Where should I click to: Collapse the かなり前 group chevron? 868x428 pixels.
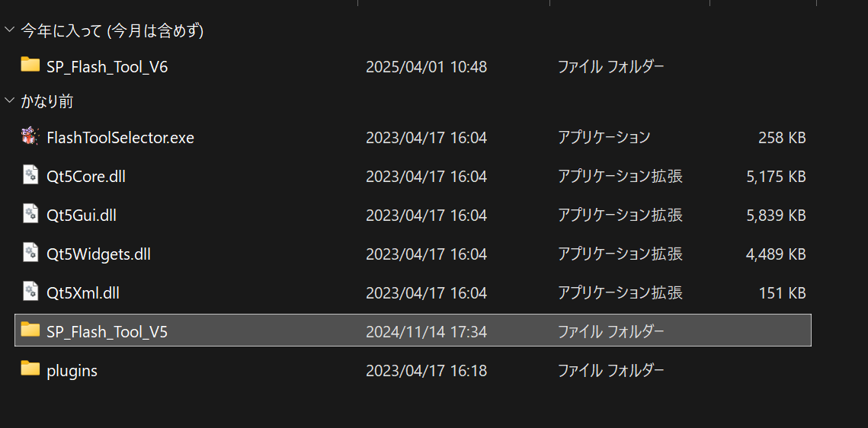(x=9, y=100)
